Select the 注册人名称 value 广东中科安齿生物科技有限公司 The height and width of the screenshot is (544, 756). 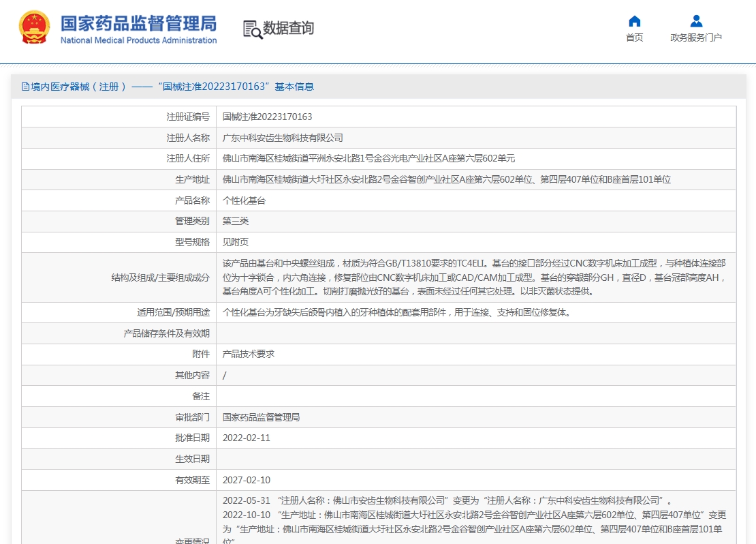tap(283, 138)
